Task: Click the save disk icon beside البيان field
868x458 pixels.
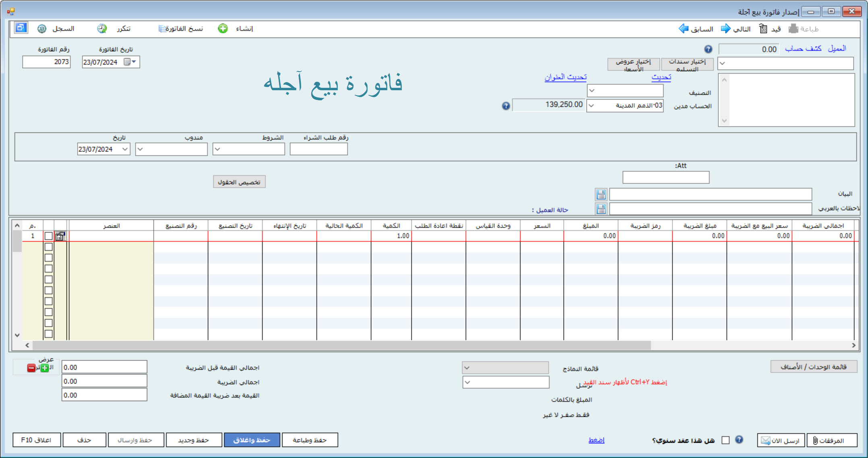Action: point(601,195)
